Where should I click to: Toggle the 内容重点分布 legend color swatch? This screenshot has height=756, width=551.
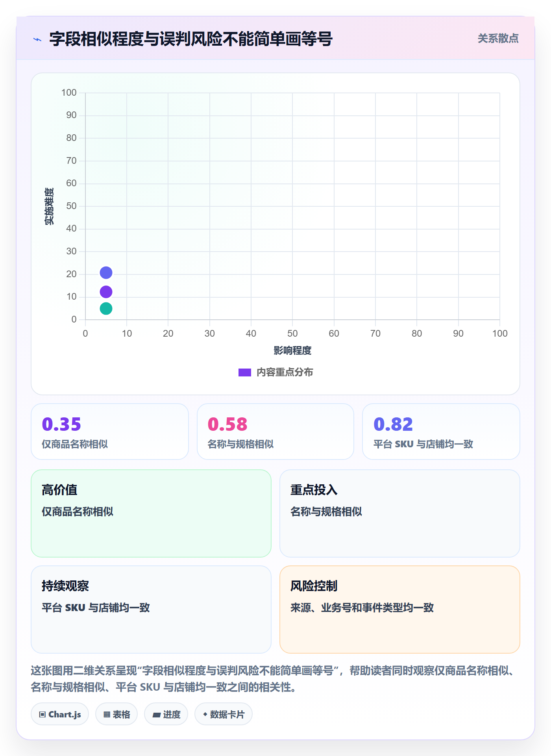tap(245, 372)
